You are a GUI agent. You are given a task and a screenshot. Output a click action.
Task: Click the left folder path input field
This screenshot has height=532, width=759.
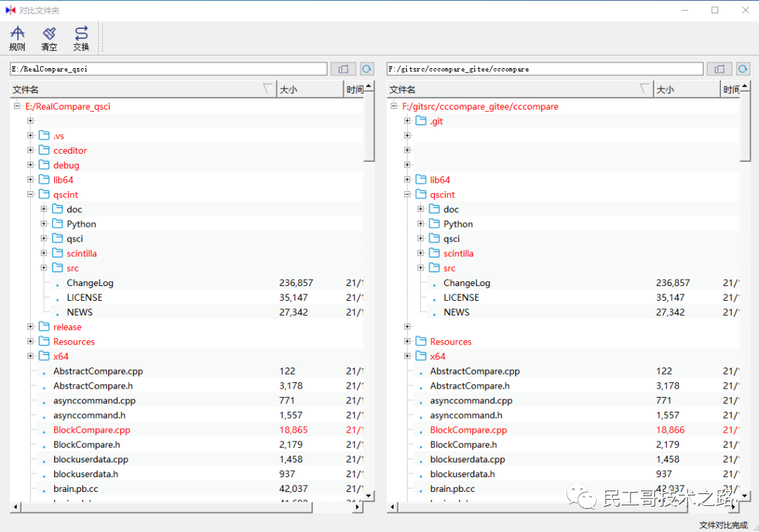tap(169, 69)
